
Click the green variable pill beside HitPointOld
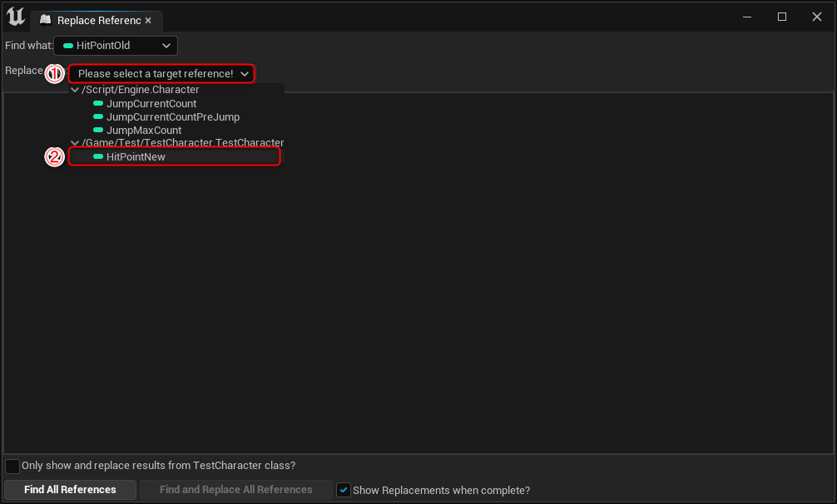coord(67,46)
